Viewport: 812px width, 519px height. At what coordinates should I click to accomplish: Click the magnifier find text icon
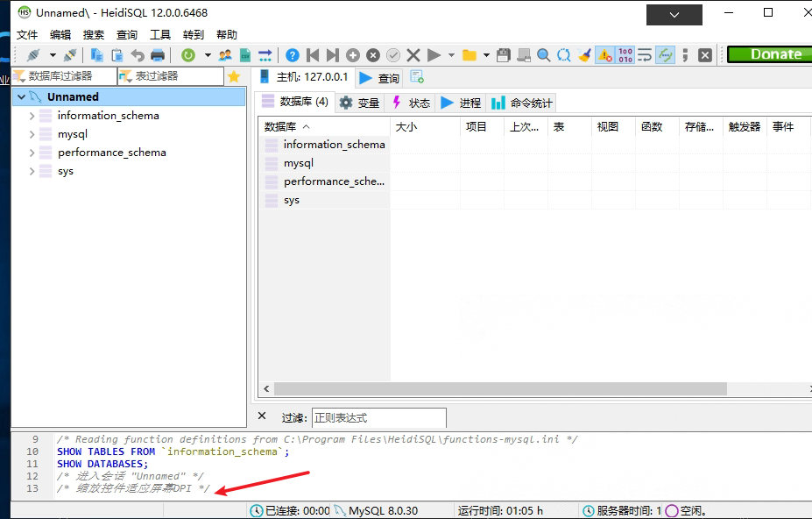click(544, 55)
